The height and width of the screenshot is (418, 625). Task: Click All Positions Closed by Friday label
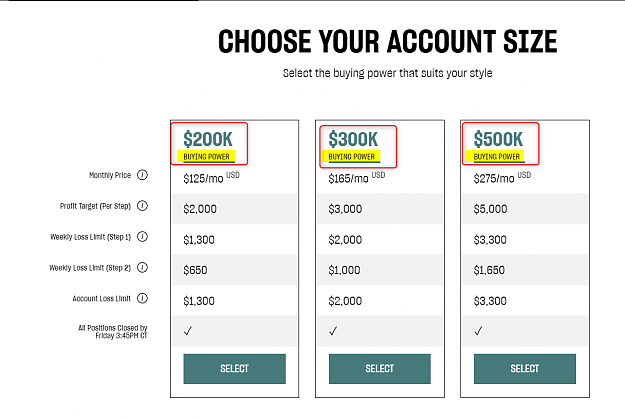click(113, 332)
